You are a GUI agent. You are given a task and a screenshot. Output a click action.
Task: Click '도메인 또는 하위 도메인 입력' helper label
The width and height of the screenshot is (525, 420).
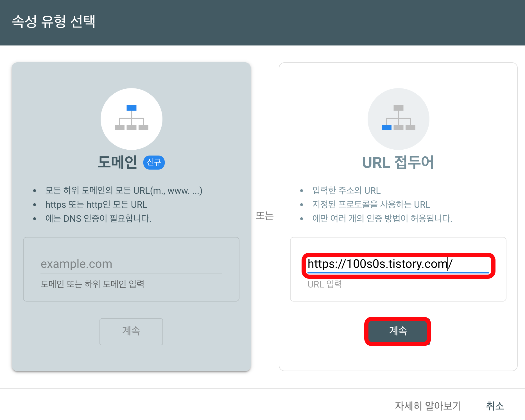pyautogui.click(x=92, y=284)
